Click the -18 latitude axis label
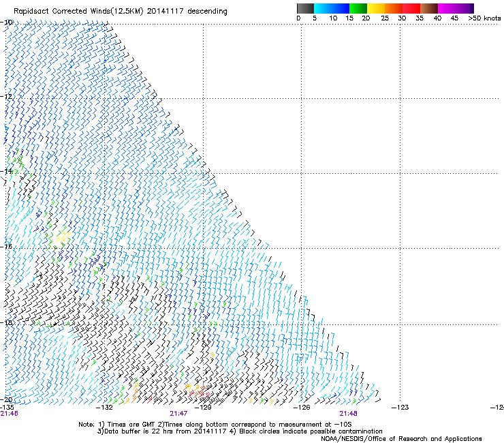The image size is (504, 443). point(6,322)
